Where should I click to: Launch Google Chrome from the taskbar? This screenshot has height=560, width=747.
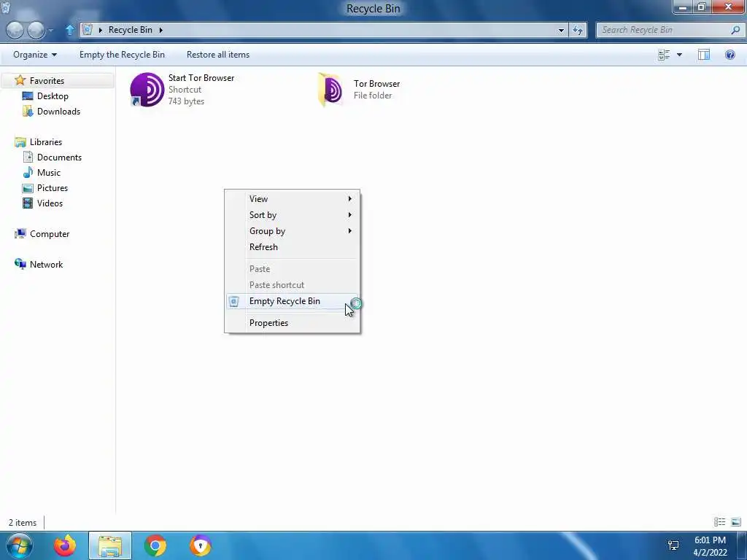pos(155,545)
